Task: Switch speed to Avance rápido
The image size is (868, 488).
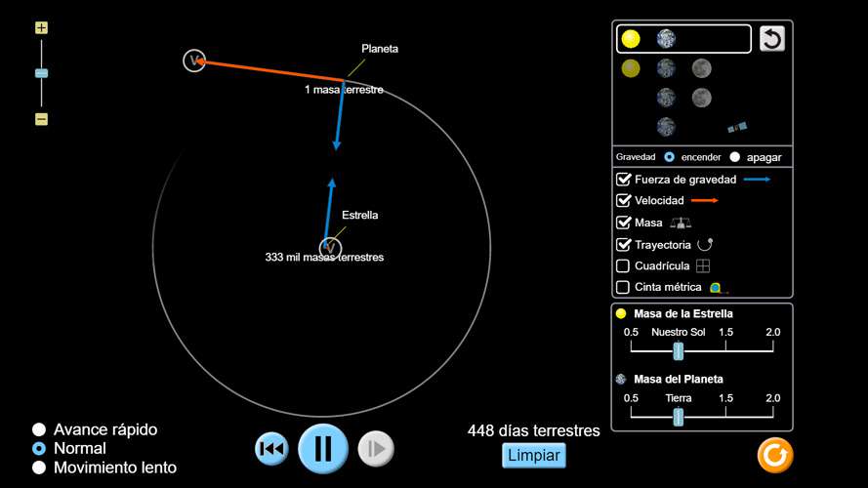Action: click(39, 429)
